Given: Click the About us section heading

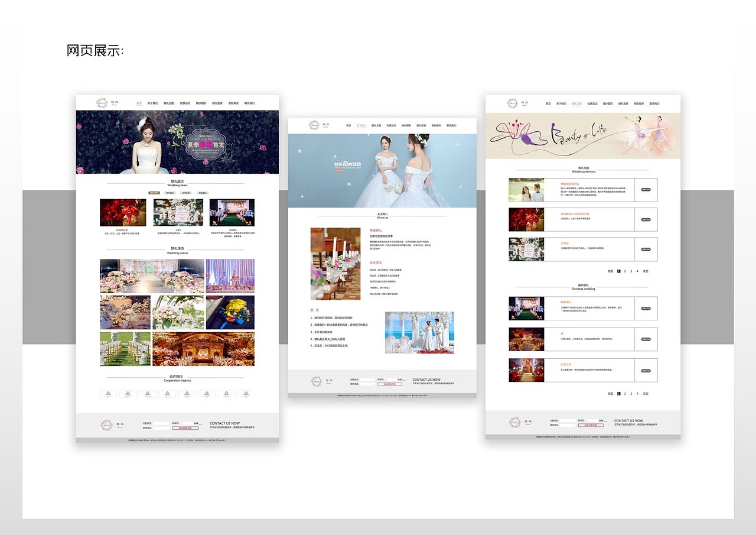Looking at the screenshot, I should [382, 215].
